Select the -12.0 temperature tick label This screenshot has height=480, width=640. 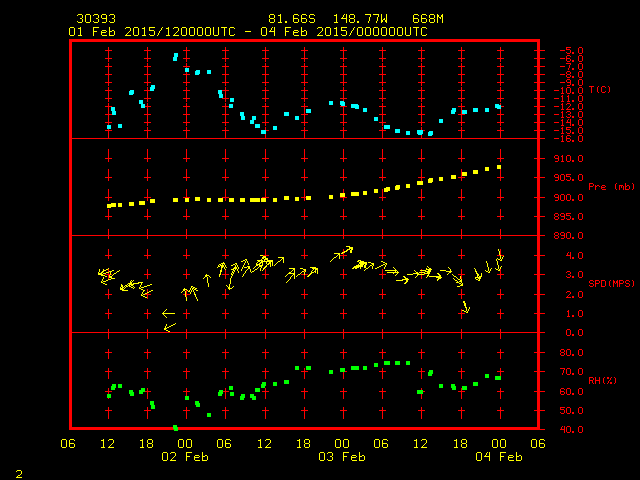(x=569, y=107)
